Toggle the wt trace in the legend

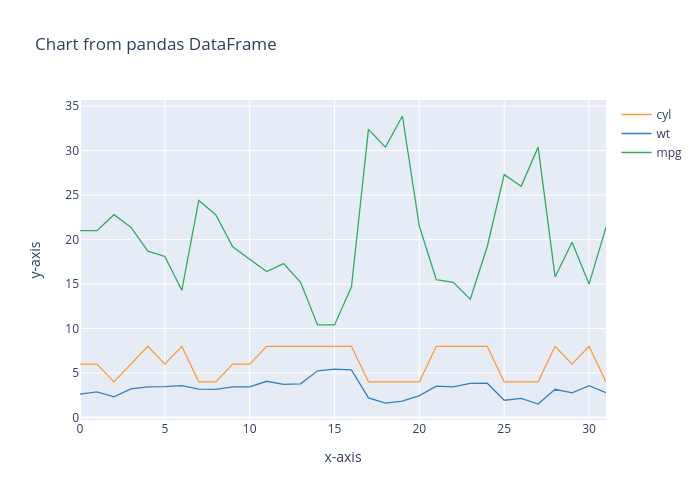click(662, 133)
